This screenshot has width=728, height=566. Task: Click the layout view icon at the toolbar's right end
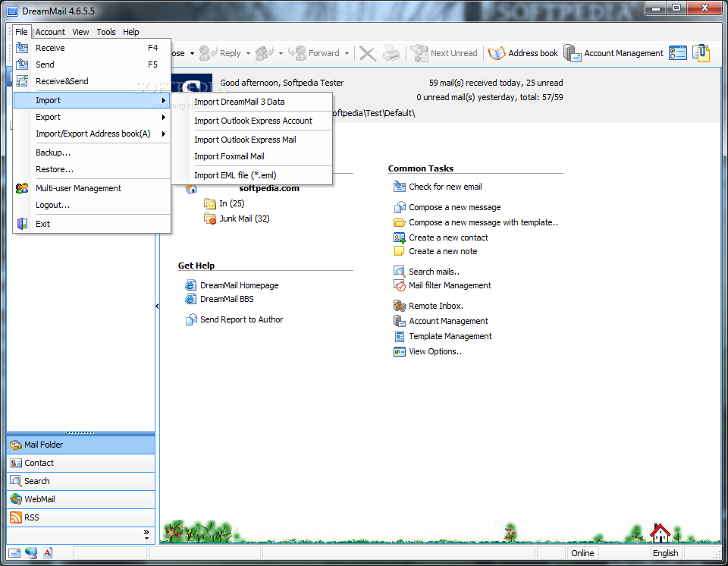(x=678, y=53)
